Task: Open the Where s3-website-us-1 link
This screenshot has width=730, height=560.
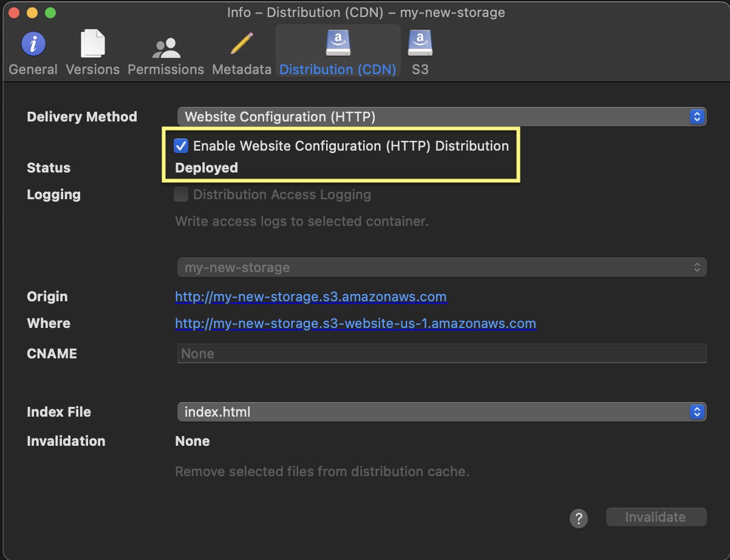Action: (x=355, y=323)
